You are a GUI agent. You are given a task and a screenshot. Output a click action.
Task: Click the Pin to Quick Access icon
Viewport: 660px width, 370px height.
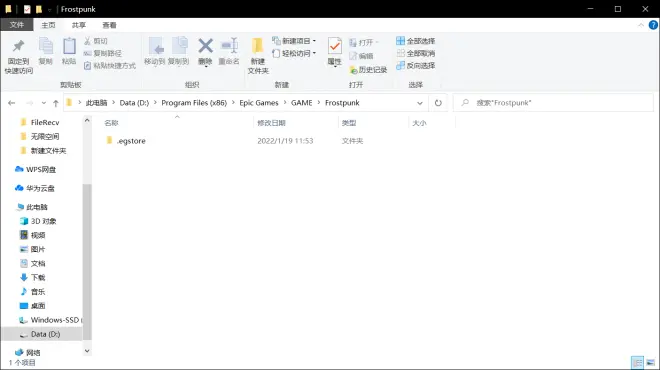point(19,46)
